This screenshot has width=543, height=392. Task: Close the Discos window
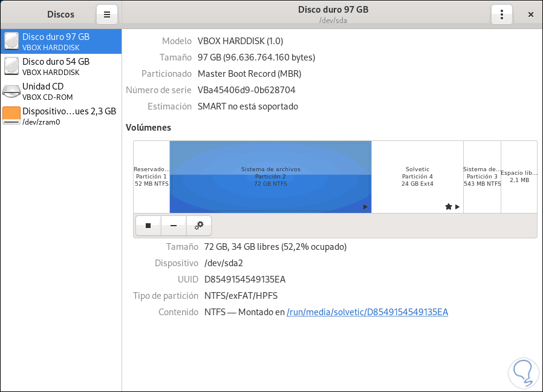530,14
